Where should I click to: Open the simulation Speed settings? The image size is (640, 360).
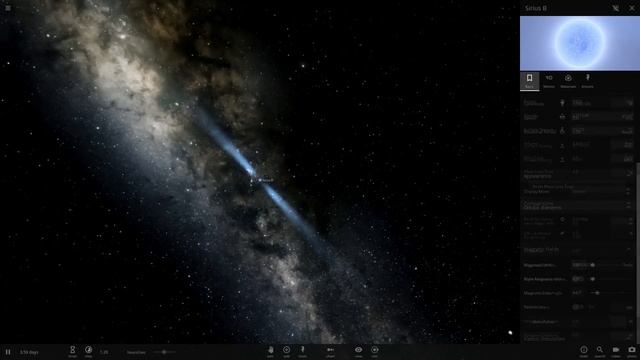[x=72, y=351]
